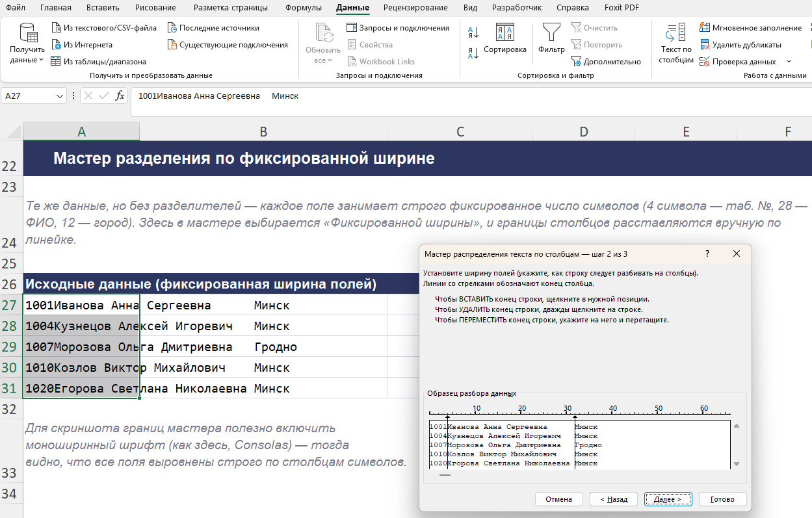The height and width of the screenshot is (518, 812).
Task: Open the Дополнительно advanced filter
Action: (606, 62)
